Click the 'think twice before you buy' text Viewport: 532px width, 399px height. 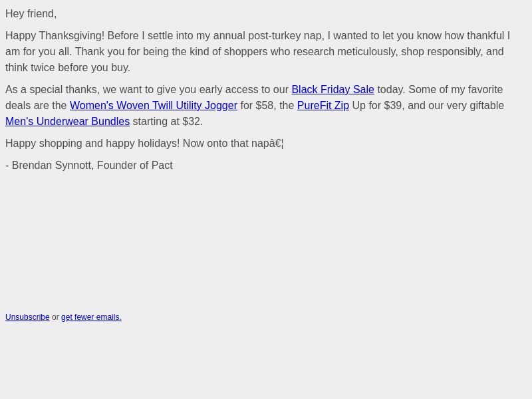(x=66, y=68)
